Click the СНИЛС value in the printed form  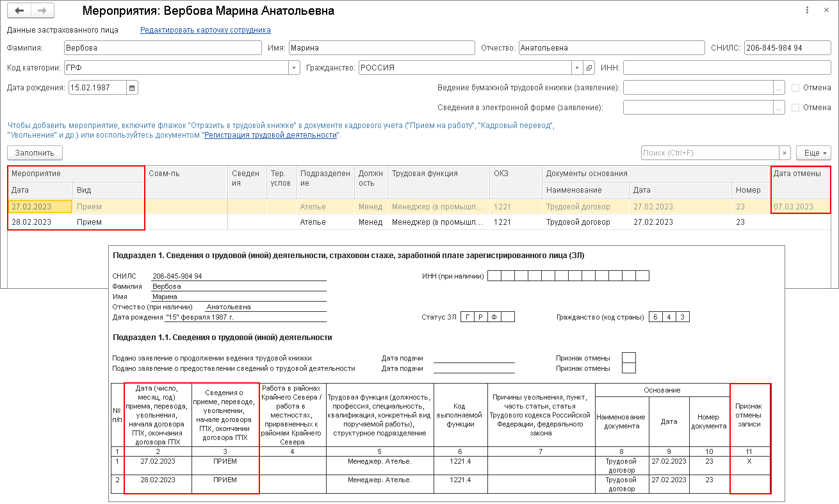[x=177, y=276]
